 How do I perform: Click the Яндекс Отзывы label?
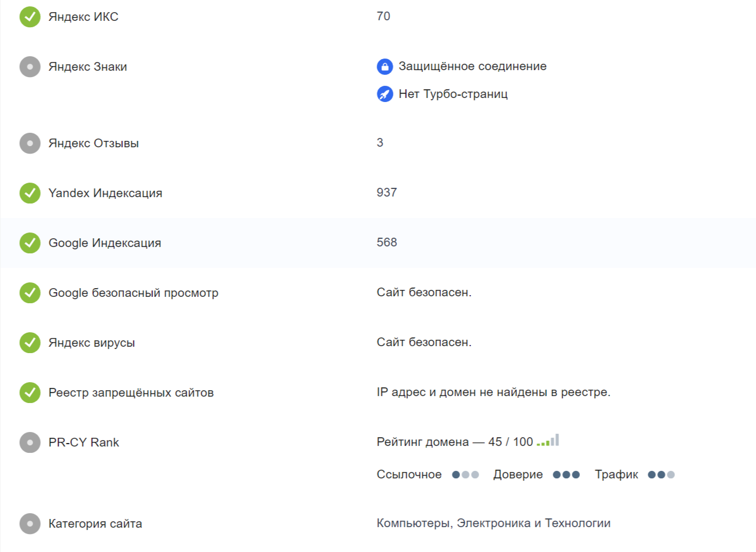[94, 143]
